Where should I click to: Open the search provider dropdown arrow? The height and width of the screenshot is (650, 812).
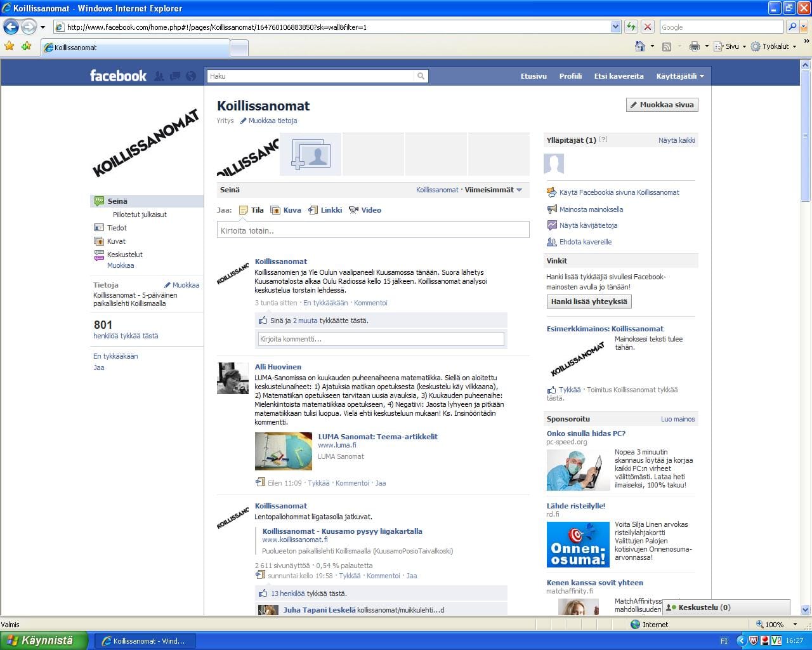(804, 27)
